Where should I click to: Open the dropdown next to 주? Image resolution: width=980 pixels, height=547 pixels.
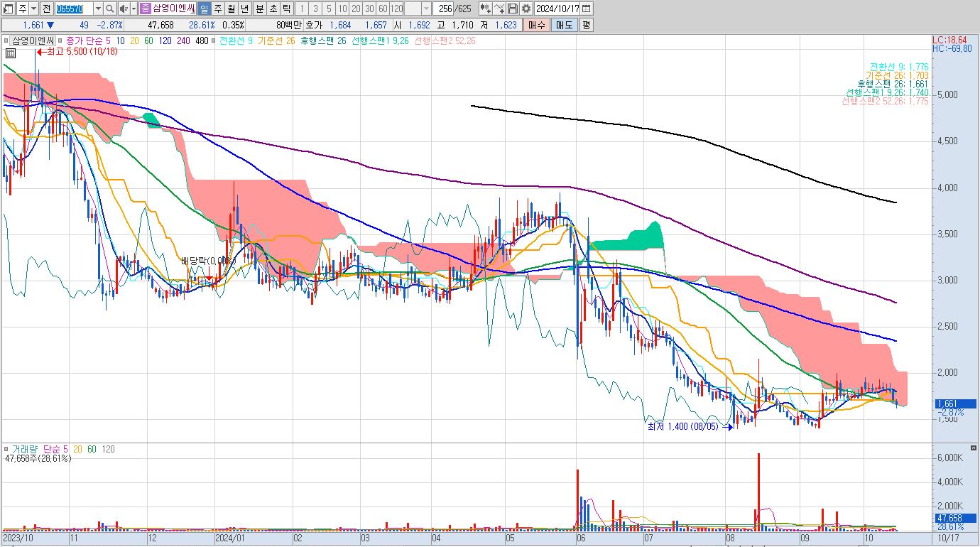(33, 9)
